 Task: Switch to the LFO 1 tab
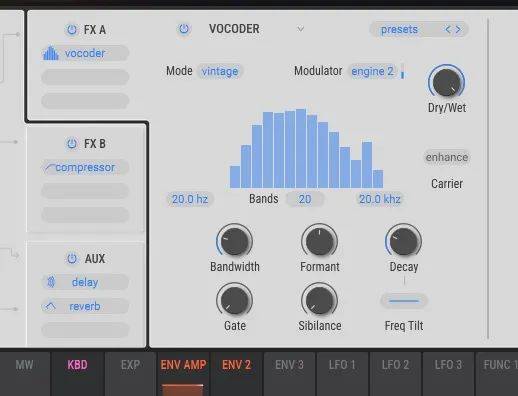(x=342, y=365)
